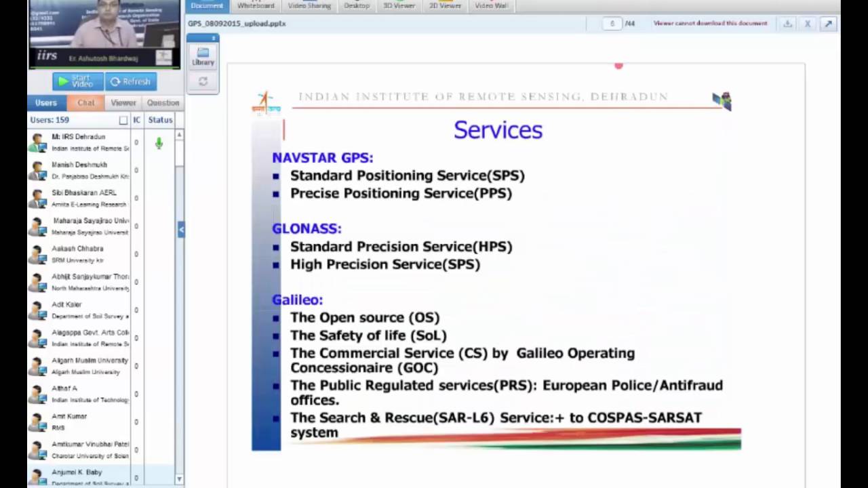Click the avatar of Alagappa Govt. Arts College

[38, 338]
